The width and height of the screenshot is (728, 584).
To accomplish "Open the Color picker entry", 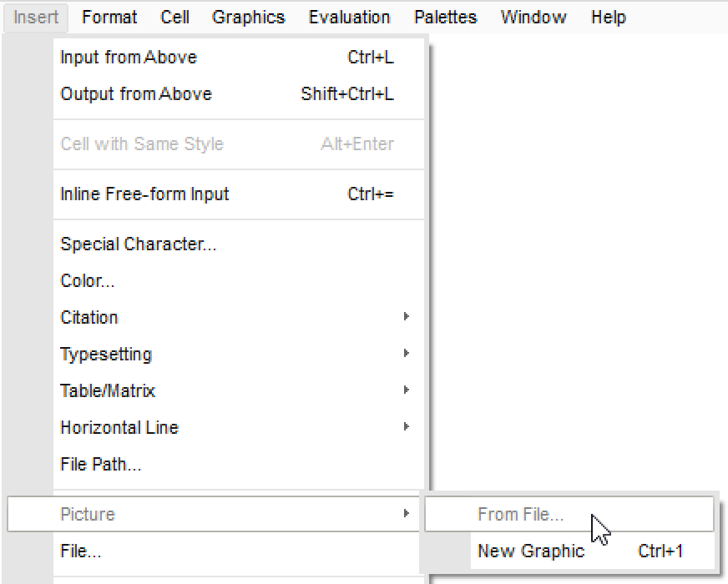I will point(88,281).
